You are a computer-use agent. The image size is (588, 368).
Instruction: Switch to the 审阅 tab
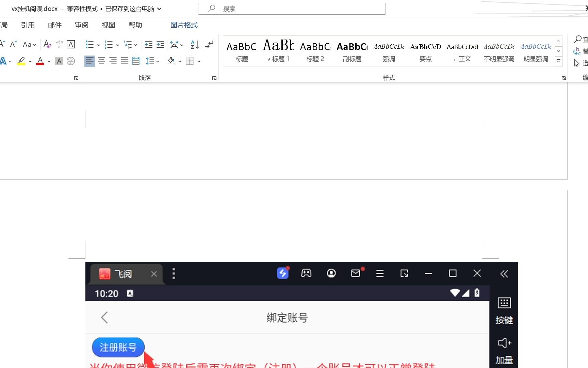point(82,25)
